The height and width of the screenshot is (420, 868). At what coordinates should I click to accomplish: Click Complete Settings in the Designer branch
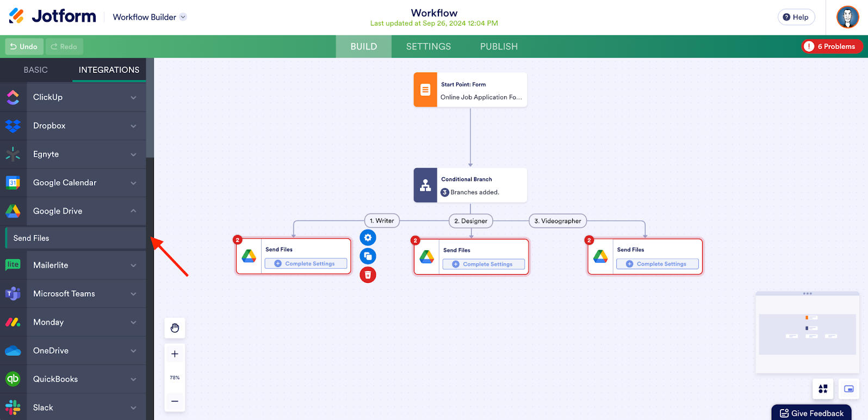[x=483, y=264]
